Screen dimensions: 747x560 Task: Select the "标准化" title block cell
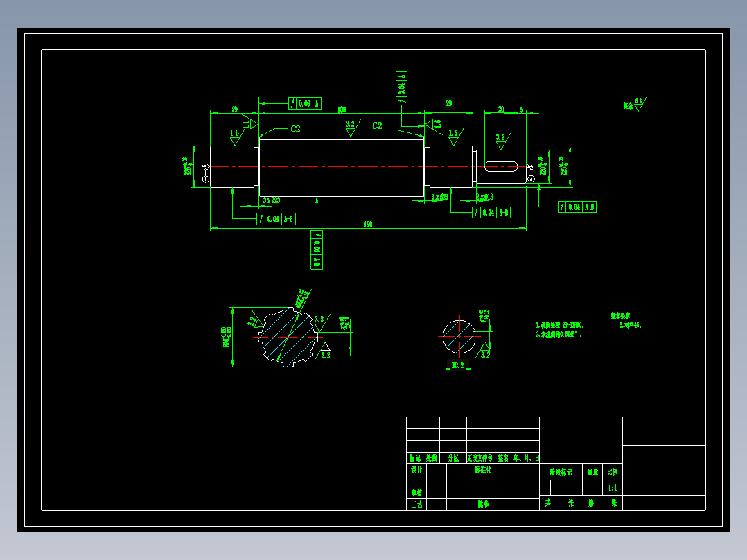482,469
